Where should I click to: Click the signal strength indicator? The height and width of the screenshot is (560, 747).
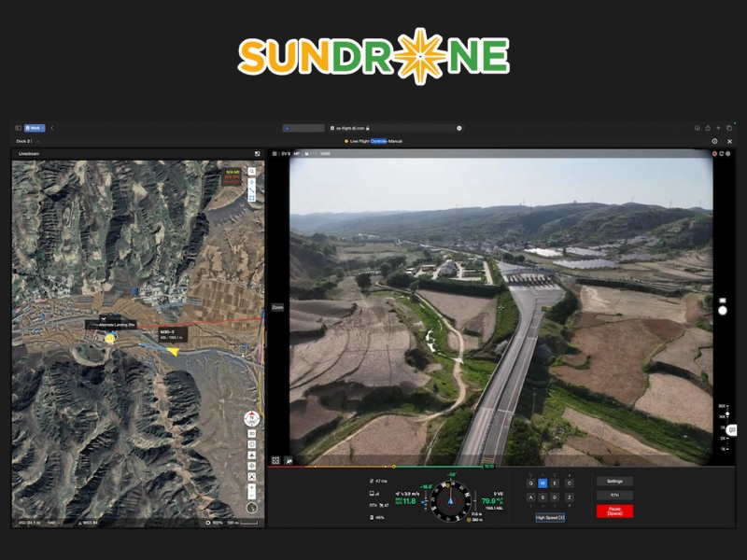tap(374, 494)
